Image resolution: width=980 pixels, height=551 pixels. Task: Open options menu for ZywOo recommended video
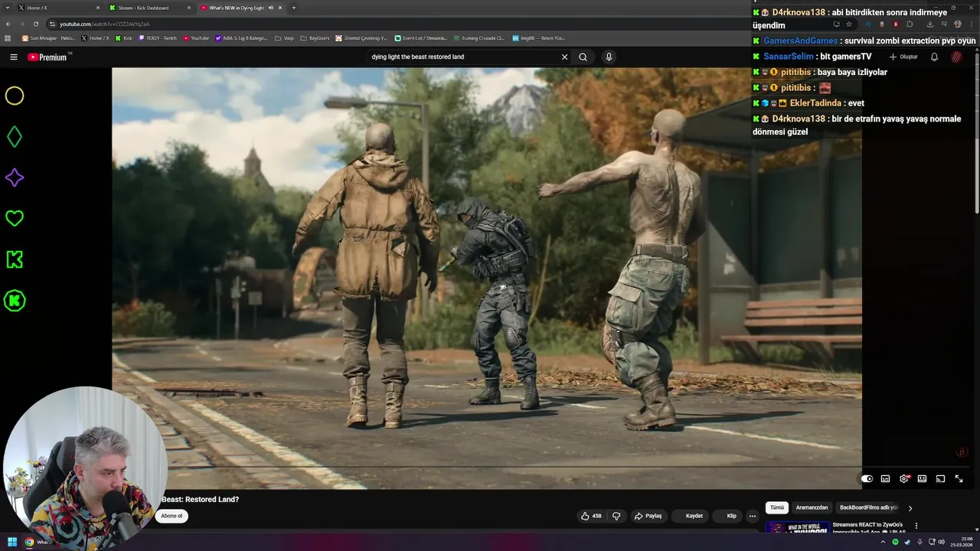tap(916, 526)
